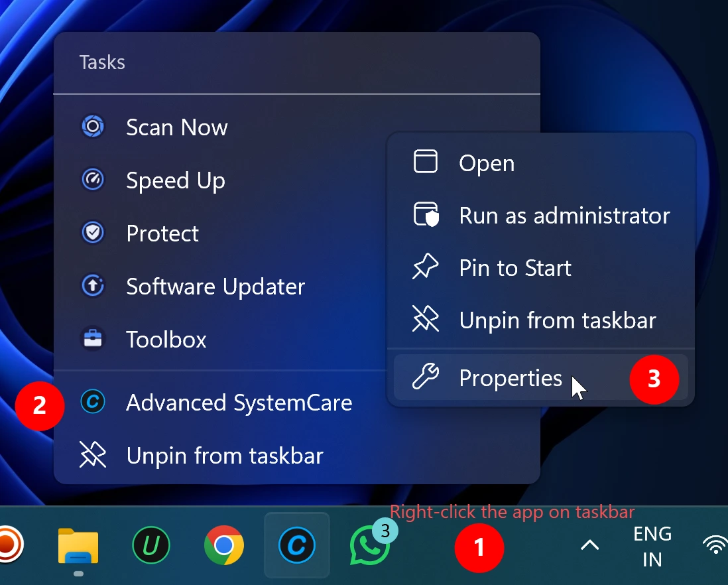This screenshot has width=728, height=585.
Task: Click Pin to Start
Action: (515, 268)
